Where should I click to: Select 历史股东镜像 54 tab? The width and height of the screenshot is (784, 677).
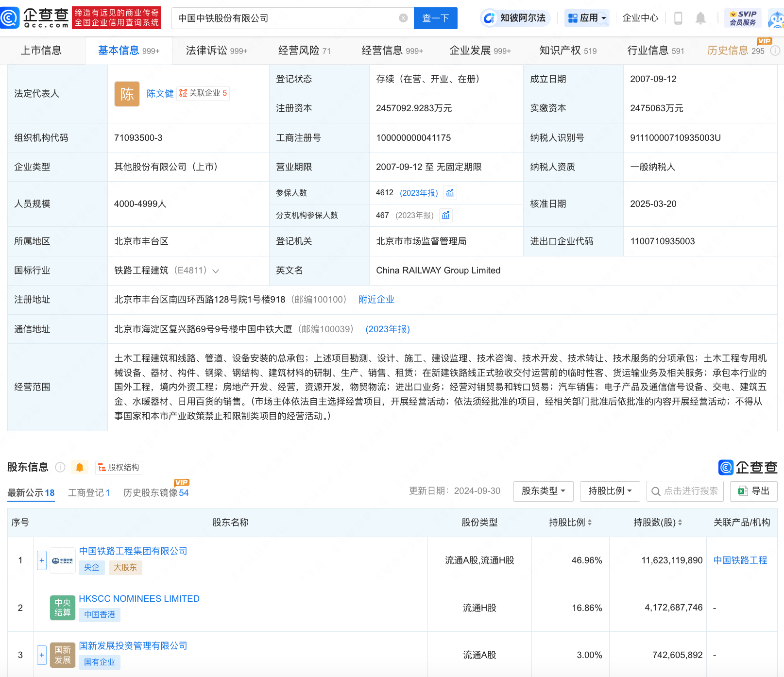156,493
